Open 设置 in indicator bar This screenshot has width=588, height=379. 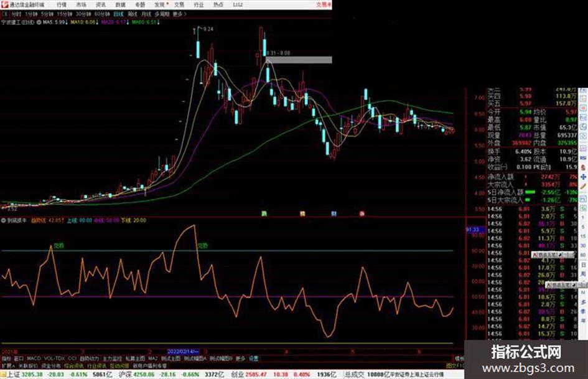coord(254,358)
